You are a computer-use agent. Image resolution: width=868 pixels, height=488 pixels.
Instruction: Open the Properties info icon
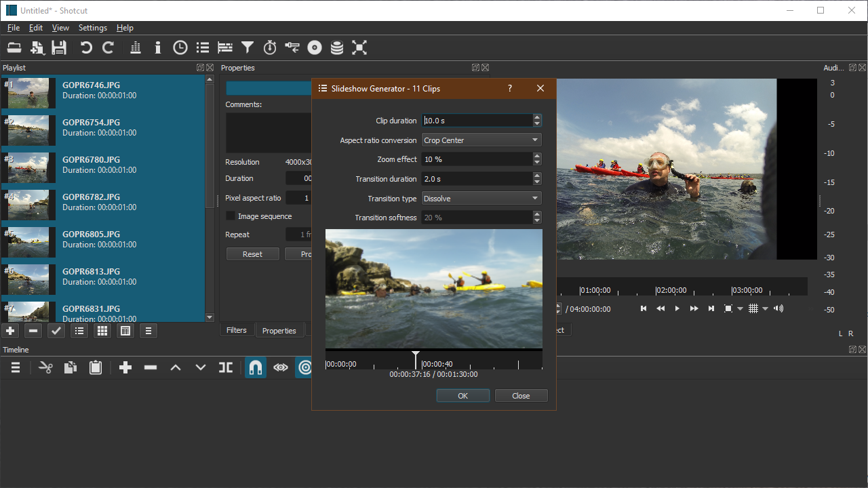click(157, 47)
